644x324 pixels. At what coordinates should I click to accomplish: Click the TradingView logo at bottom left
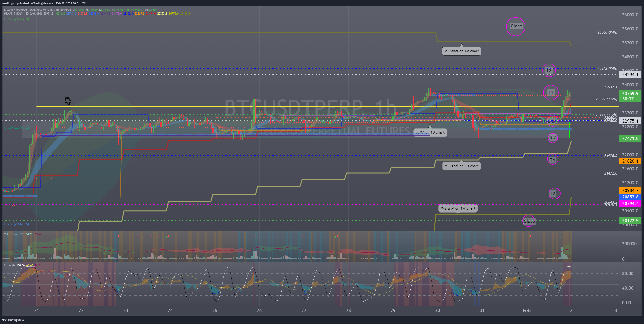13,320
